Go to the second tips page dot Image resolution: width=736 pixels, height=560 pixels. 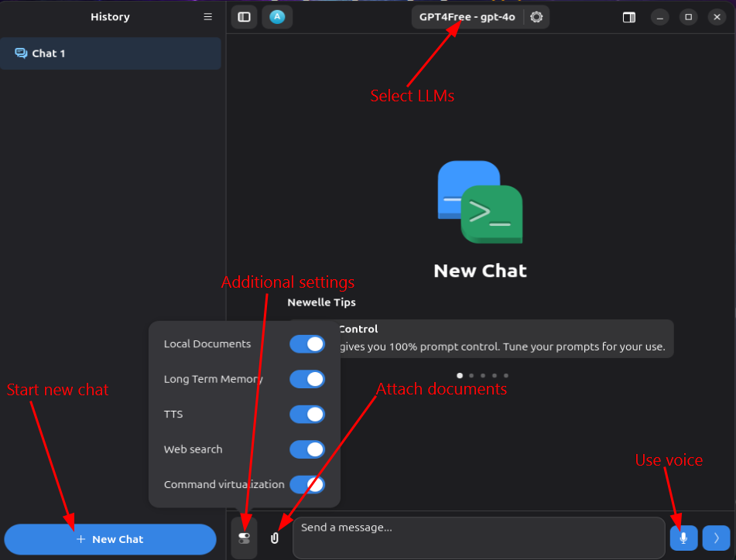471,375
